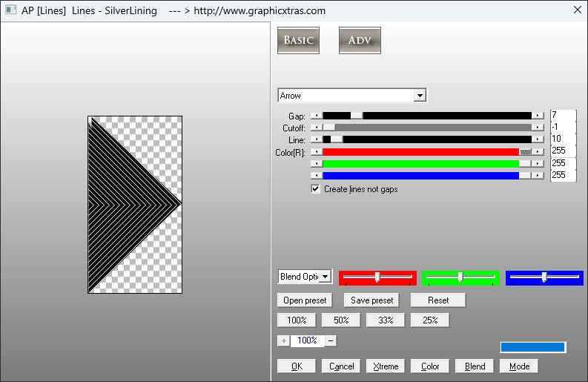Click the blue color slider thumb
Screen dimensions: 588x382
pyautogui.click(x=526, y=175)
